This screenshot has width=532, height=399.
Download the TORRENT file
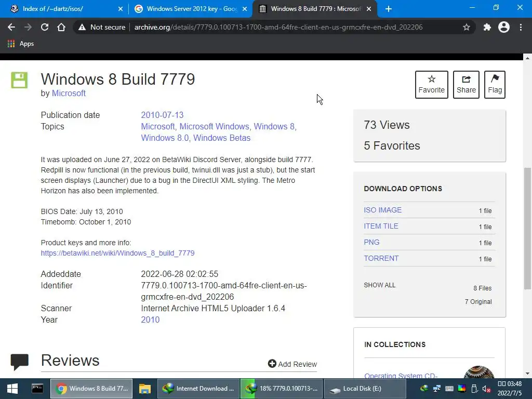click(381, 258)
